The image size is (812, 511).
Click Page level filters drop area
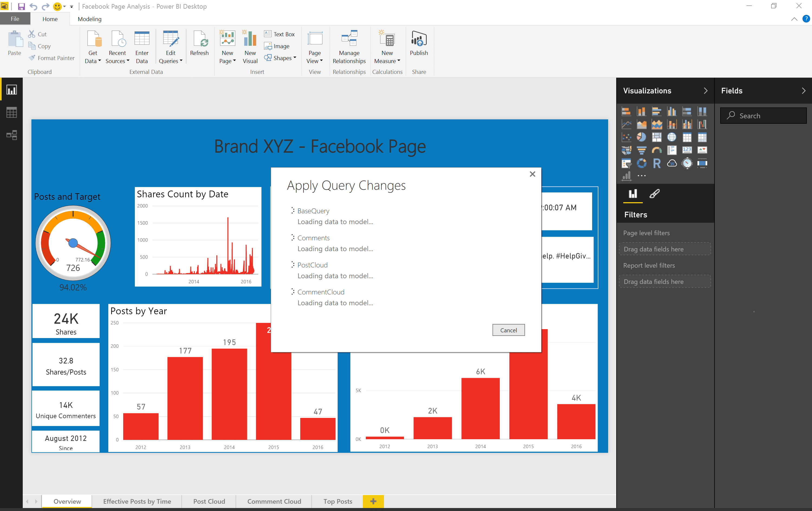tap(665, 249)
